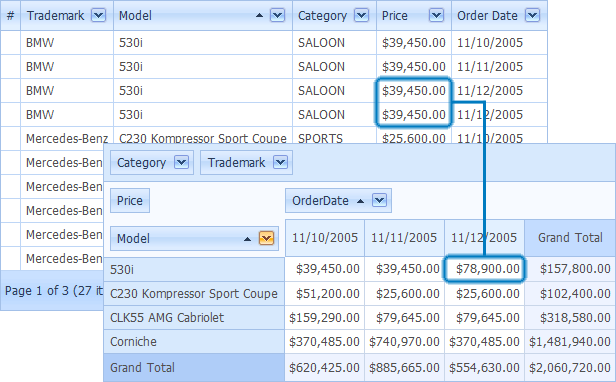Click the $620,425.00 total cell

tap(325, 367)
